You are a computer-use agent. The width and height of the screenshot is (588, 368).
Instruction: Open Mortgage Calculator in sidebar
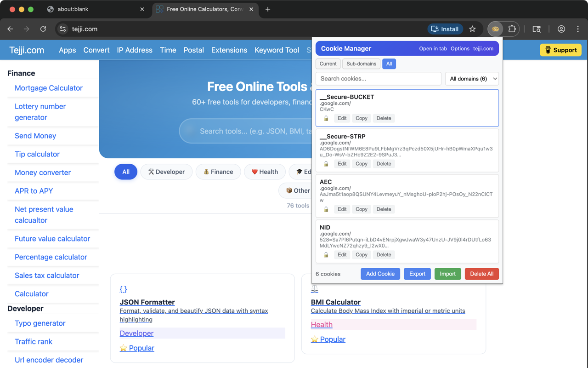click(x=49, y=88)
